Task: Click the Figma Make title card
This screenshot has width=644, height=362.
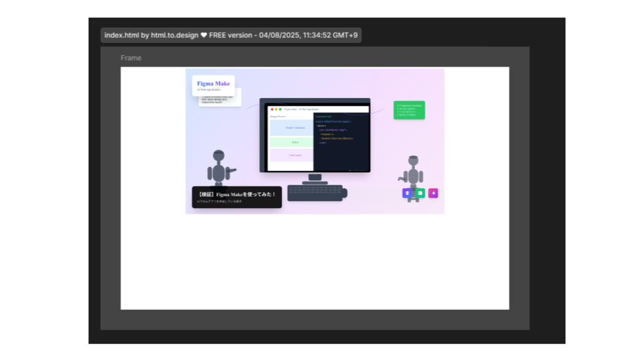Action: (213, 85)
